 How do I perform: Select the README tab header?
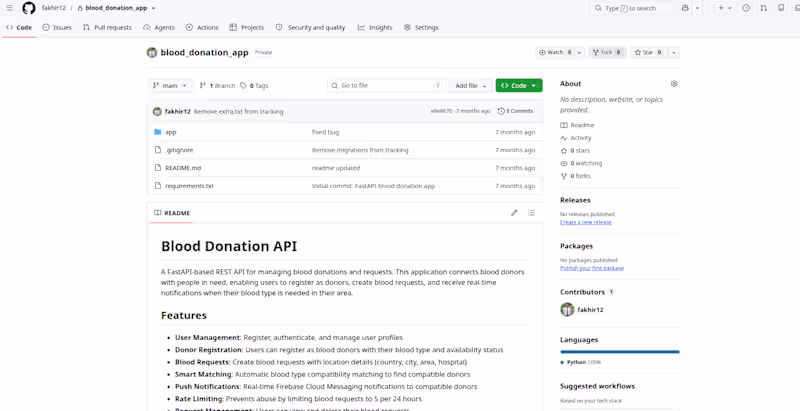pyautogui.click(x=172, y=213)
